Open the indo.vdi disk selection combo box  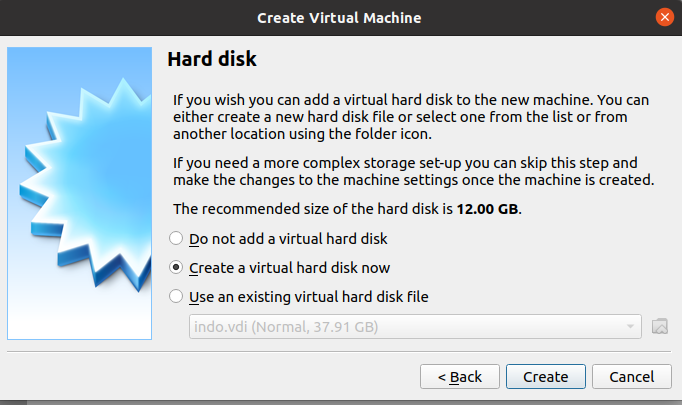415,326
